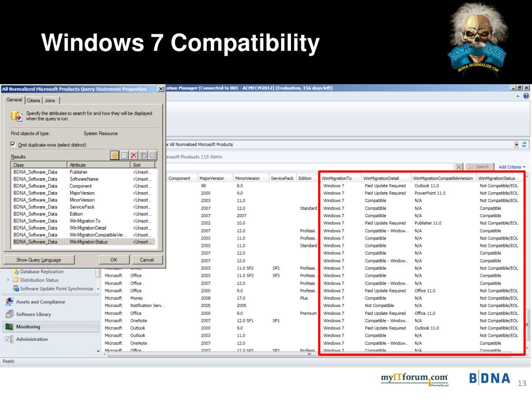Click the Edition column header

[307, 178]
